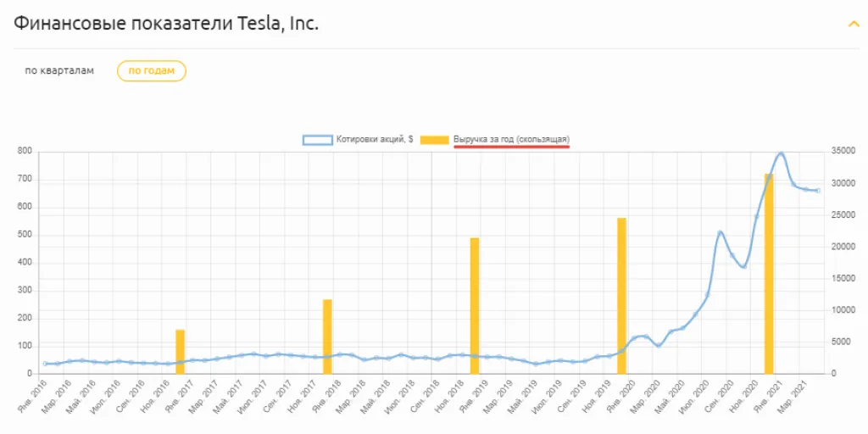The height and width of the screenshot is (434, 868).
Task: Click the last data point on the stock line
Action: (818, 191)
